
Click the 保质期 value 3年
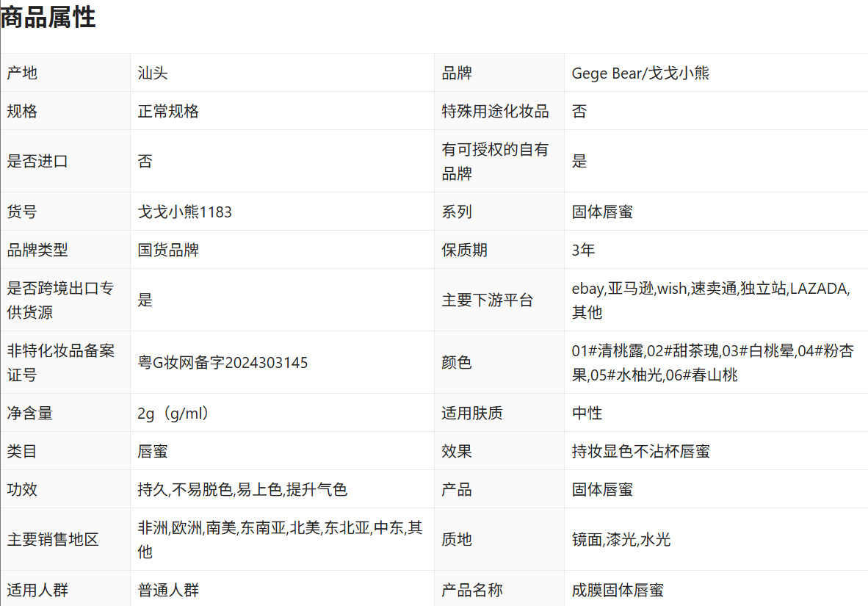click(x=583, y=250)
